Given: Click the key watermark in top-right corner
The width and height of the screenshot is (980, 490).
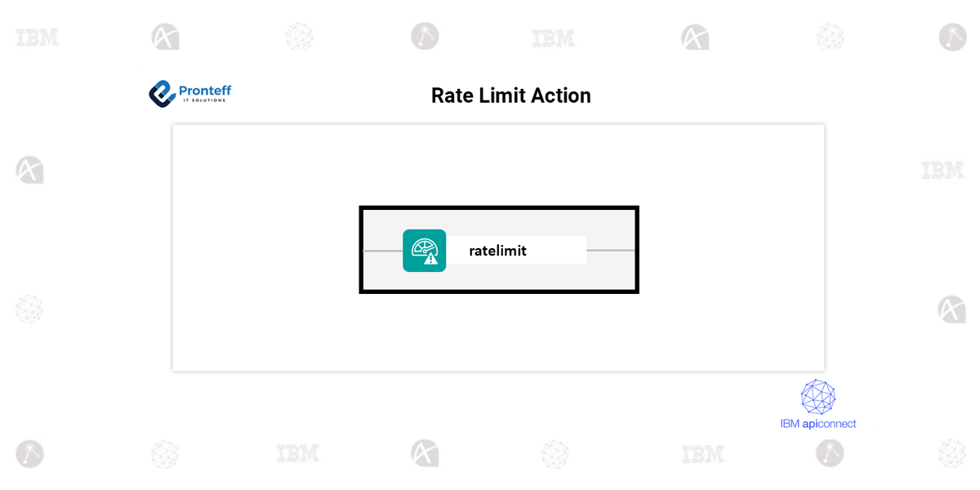Looking at the screenshot, I should click(x=952, y=37).
